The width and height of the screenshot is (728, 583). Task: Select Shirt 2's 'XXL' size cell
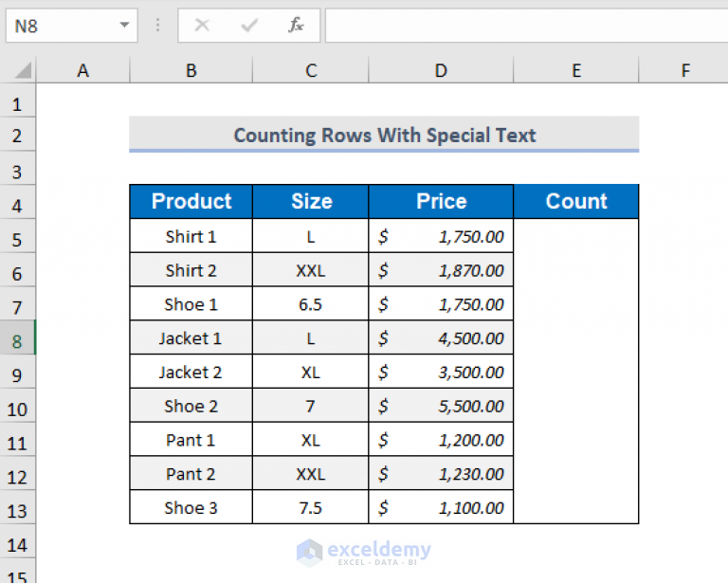311,269
